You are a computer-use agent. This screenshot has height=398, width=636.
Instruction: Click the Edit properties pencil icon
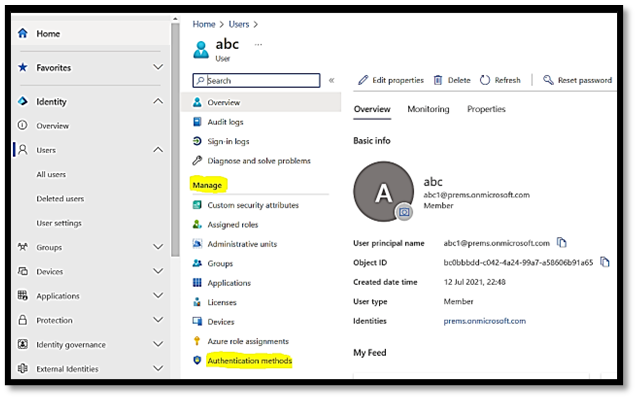363,80
